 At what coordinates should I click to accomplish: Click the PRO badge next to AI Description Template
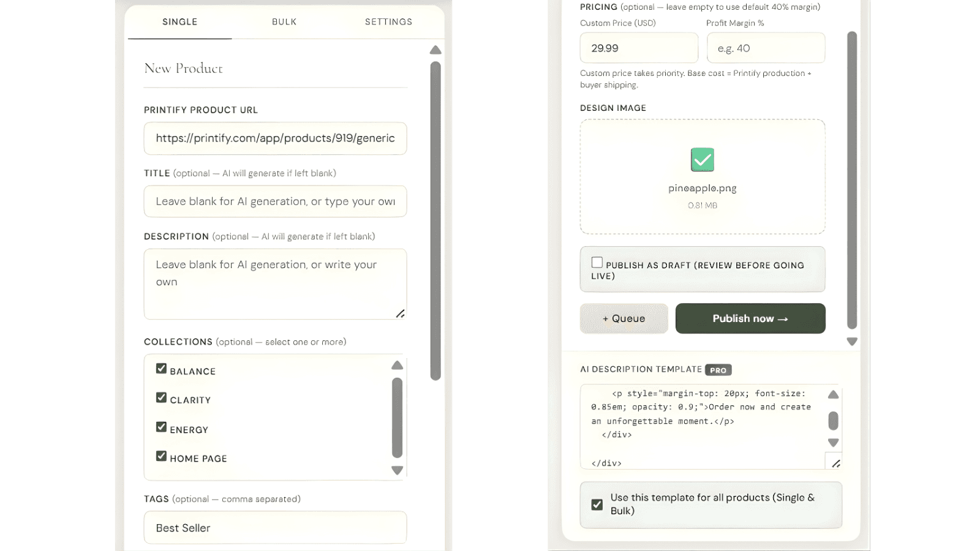718,370
